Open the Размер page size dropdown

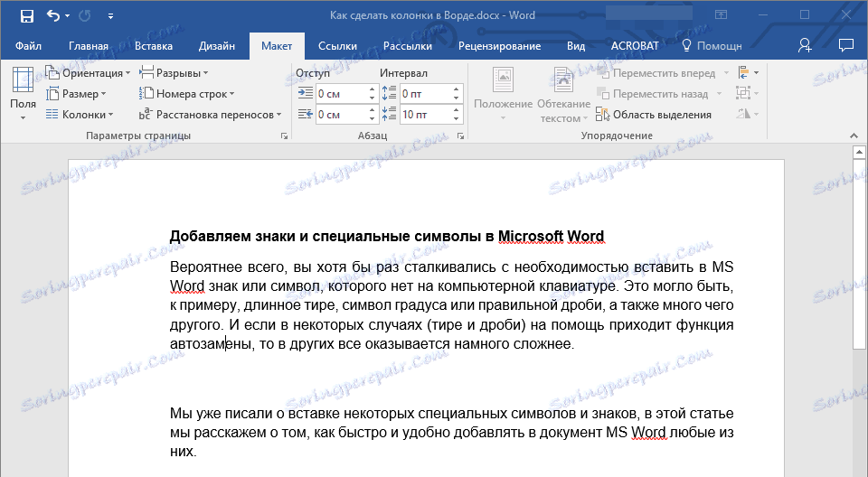76,94
